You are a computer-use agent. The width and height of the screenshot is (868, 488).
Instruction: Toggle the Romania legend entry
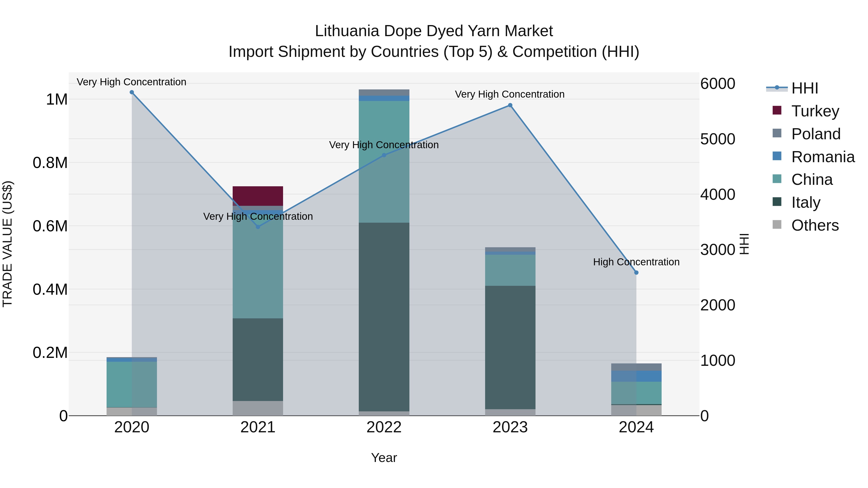click(814, 157)
